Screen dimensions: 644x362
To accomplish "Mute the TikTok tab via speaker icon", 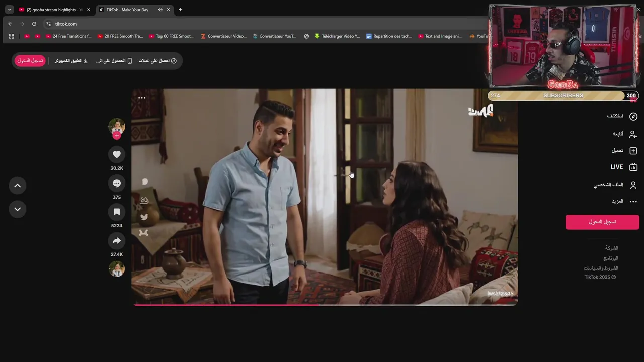I will [x=160, y=10].
